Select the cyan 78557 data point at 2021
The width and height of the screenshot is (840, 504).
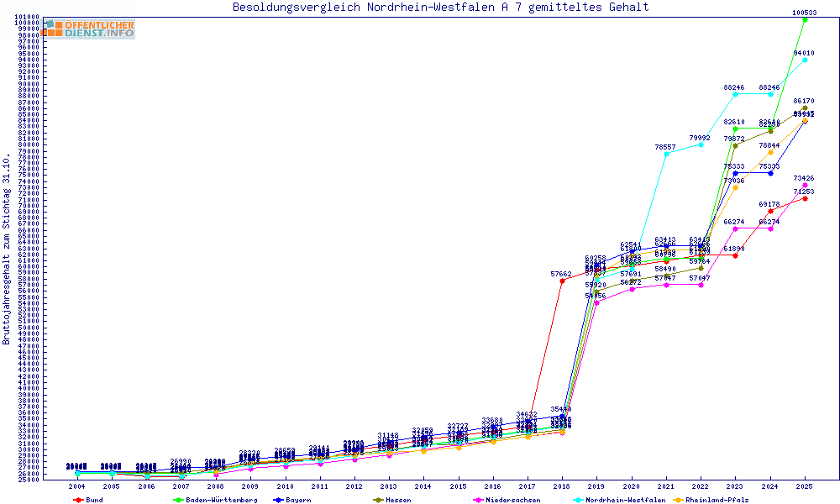tap(666, 154)
